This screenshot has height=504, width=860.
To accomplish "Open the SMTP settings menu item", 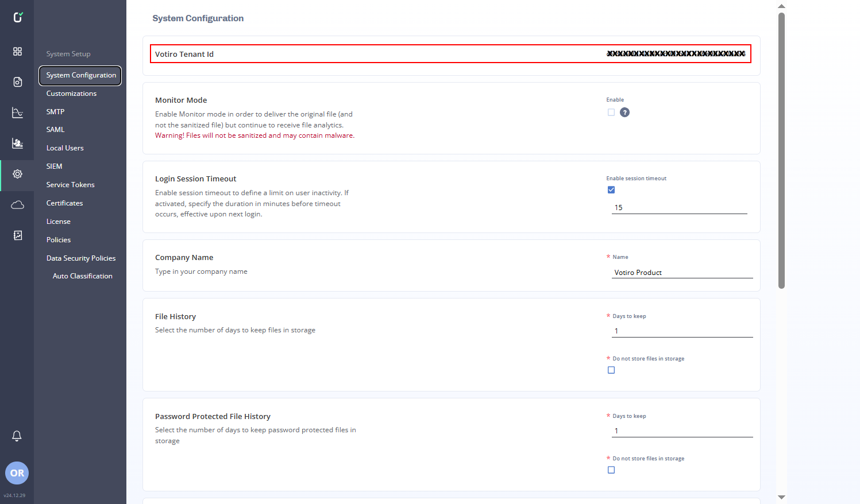I will (55, 112).
